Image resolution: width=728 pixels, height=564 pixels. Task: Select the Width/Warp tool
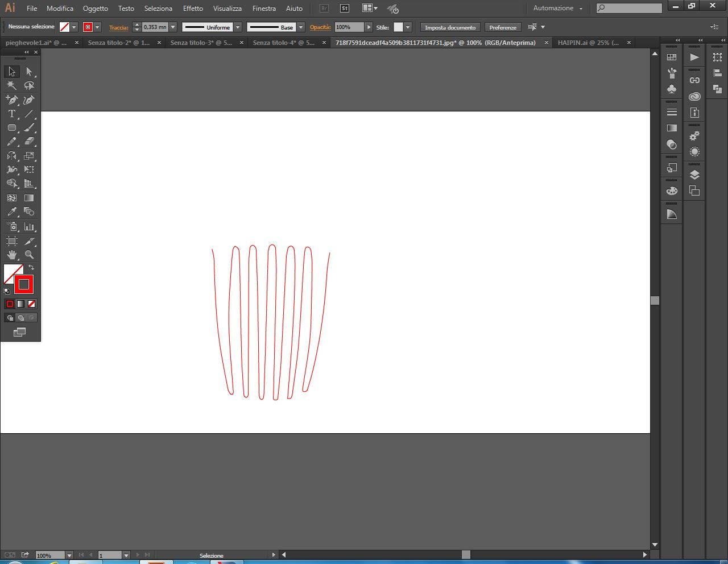[x=11, y=169]
